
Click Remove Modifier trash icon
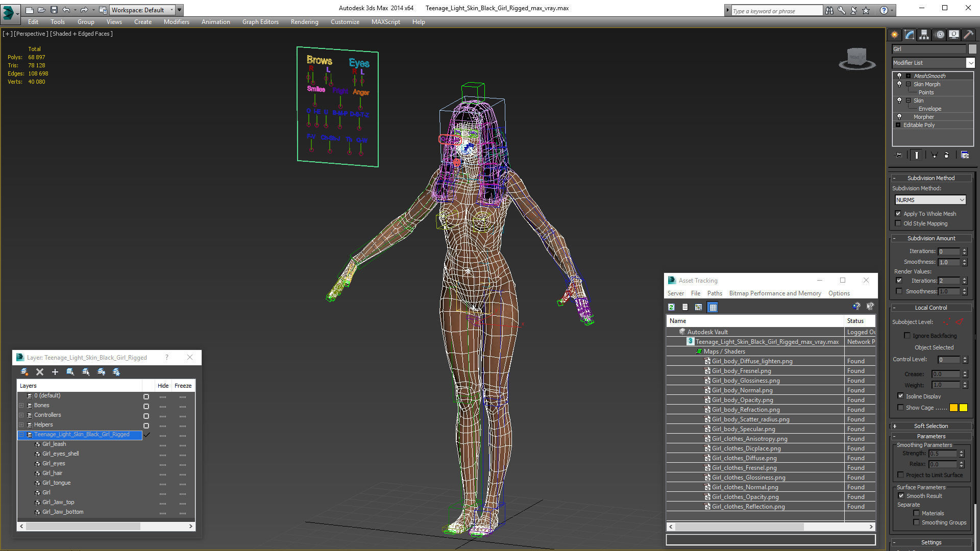pyautogui.click(x=947, y=155)
